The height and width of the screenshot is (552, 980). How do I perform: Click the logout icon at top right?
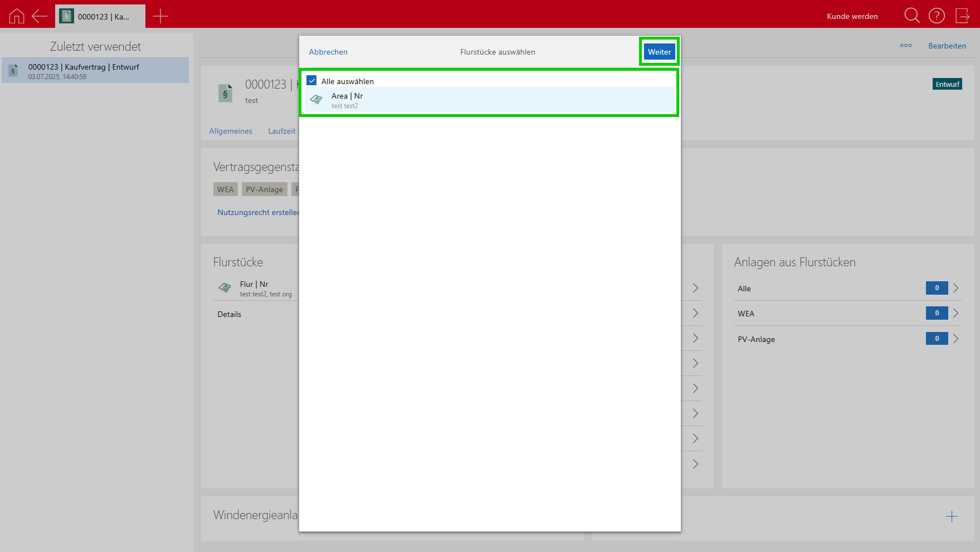[962, 16]
